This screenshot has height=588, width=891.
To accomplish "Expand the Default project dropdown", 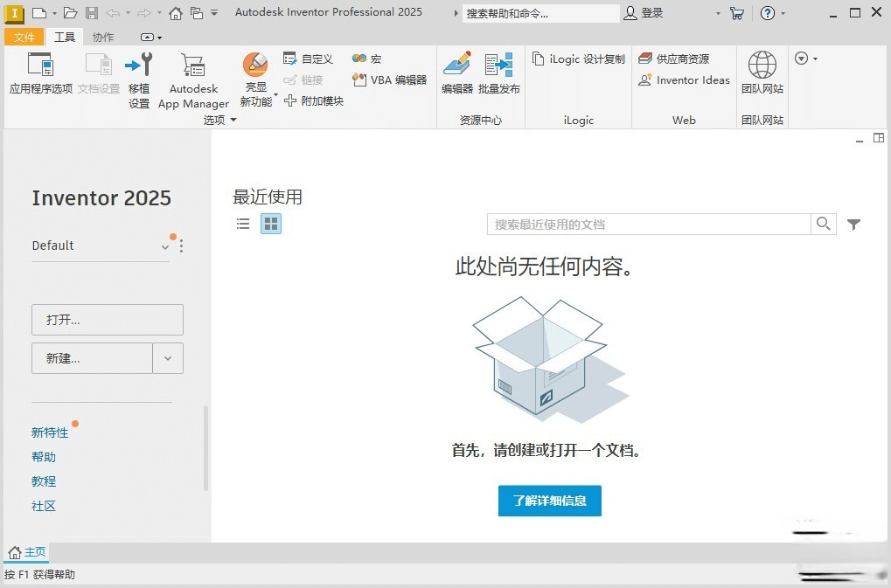I will (164, 246).
